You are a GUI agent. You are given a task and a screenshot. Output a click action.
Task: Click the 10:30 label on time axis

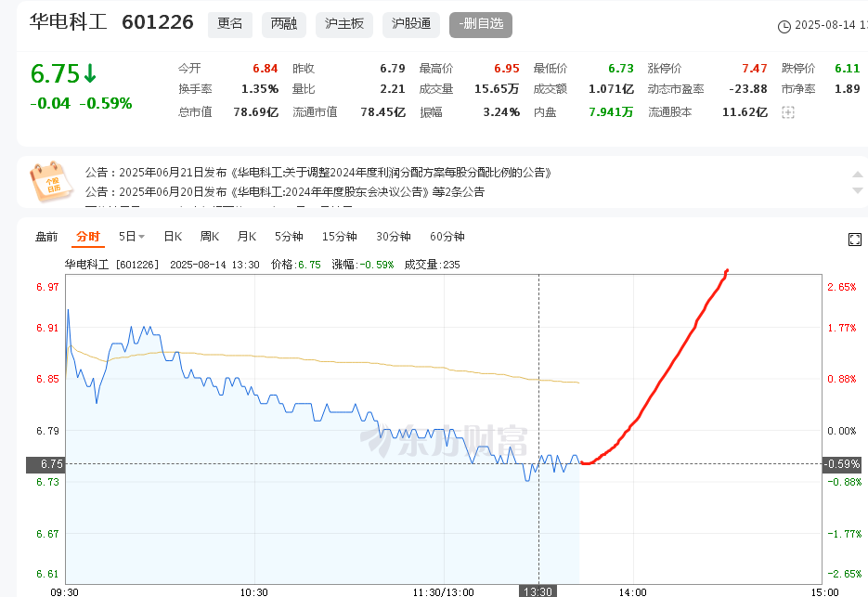click(254, 592)
